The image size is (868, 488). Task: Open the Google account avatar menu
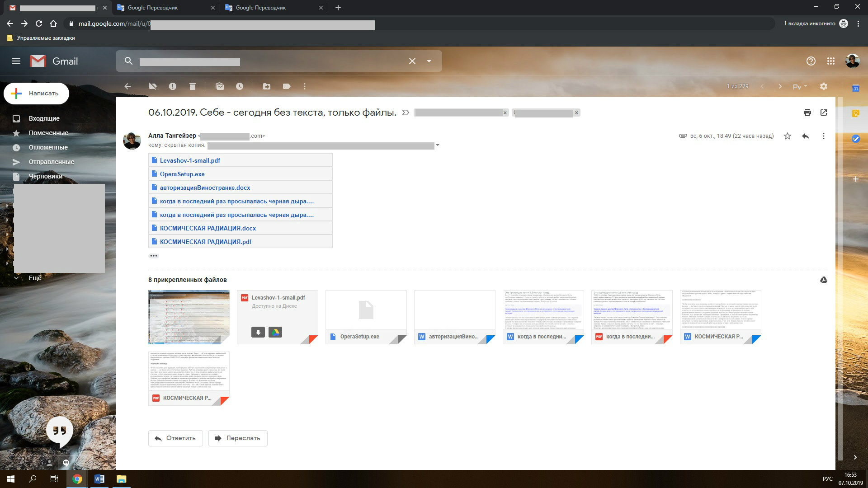tap(853, 61)
